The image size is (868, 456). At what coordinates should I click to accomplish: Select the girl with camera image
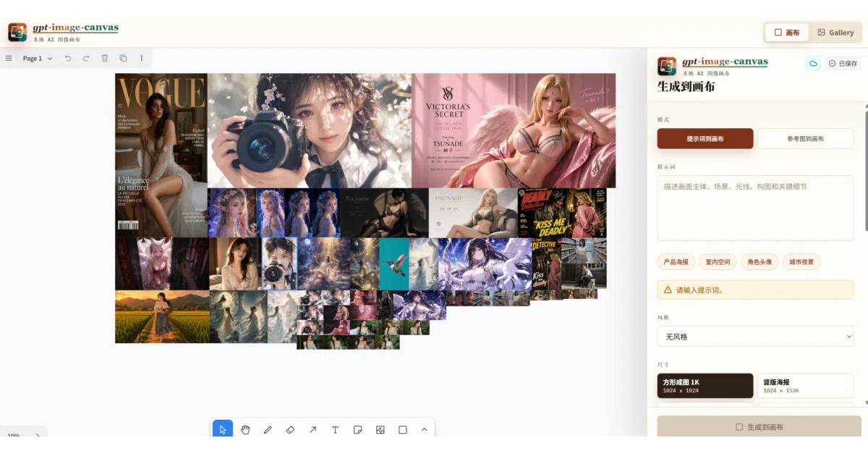(x=310, y=130)
